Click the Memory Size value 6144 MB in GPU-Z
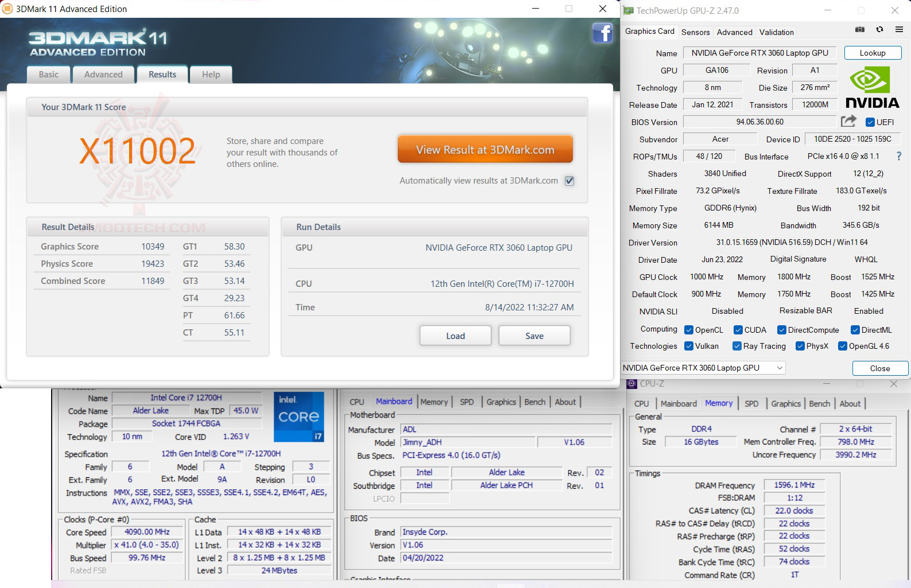Viewport: 911px width, 588px height. [x=719, y=225]
